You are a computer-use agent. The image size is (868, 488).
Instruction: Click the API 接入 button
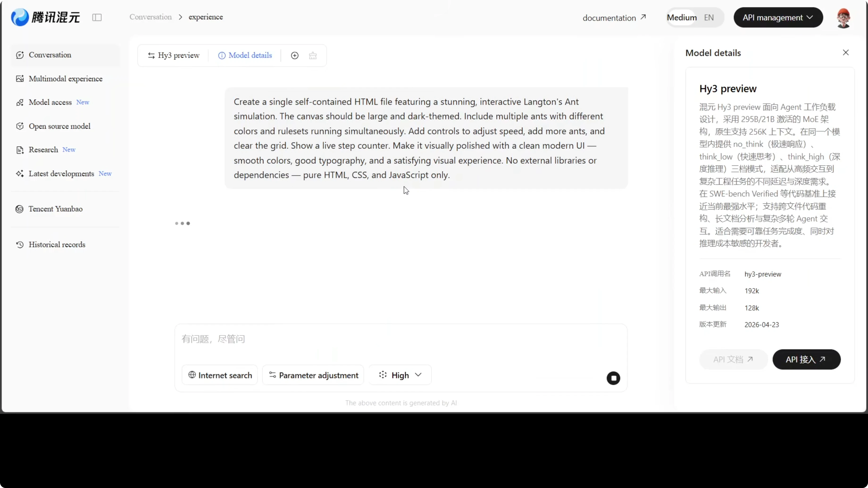806,359
